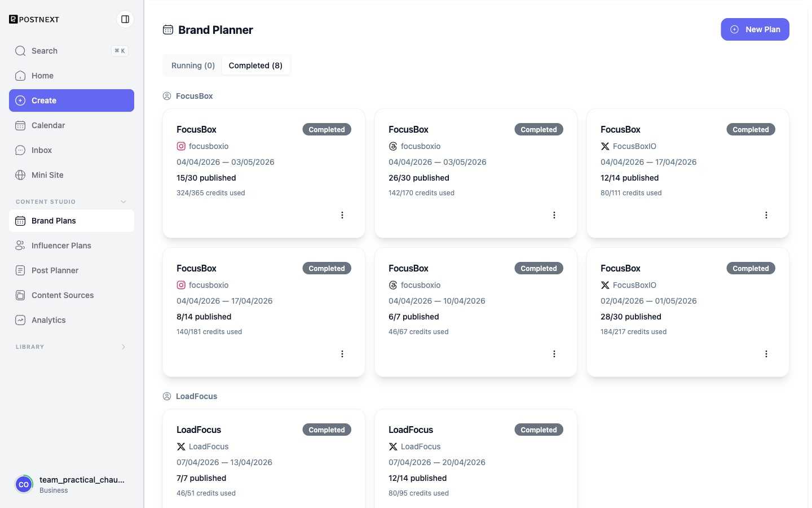This screenshot has height=508, width=812.
Task: Toggle the sidebar collapse icon
Action: click(x=125, y=19)
